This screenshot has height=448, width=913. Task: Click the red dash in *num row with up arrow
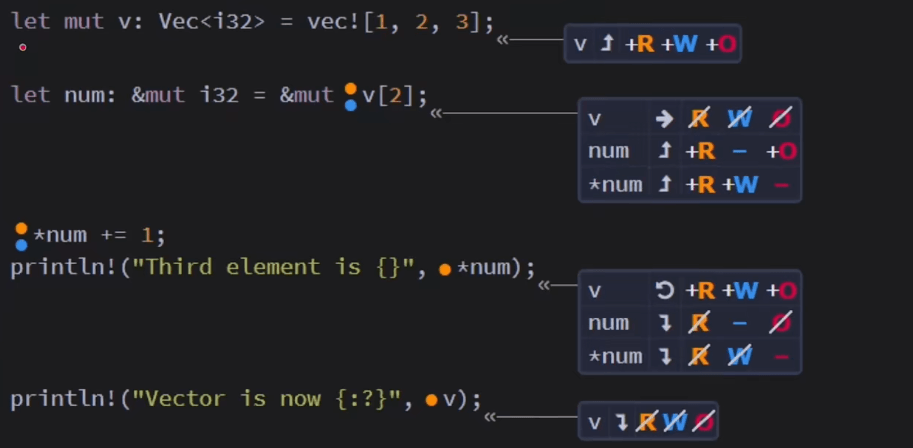tap(781, 185)
